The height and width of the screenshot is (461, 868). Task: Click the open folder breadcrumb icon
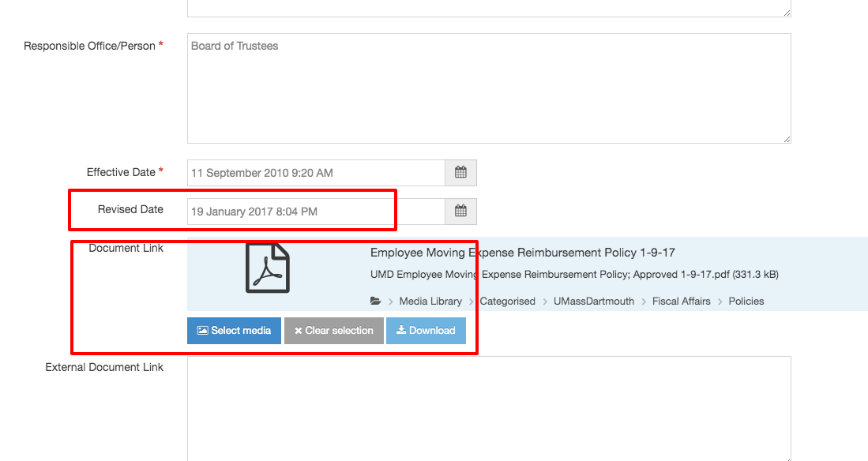375,302
